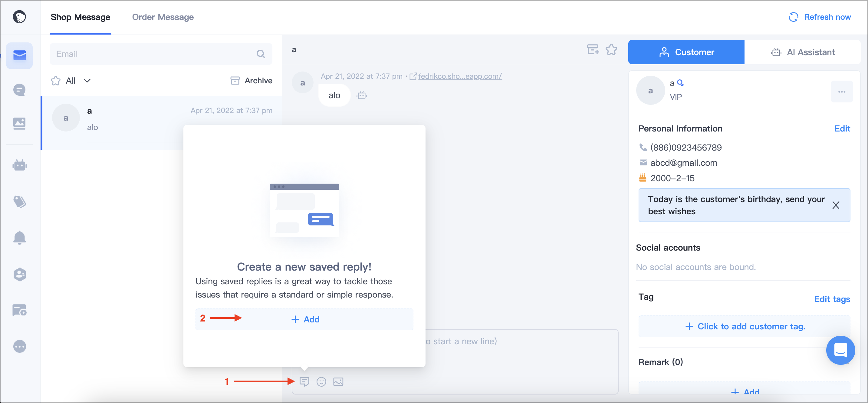Image resolution: width=868 pixels, height=403 pixels.
Task: Open the chat bubble sidebar icon
Action: [20, 90]
